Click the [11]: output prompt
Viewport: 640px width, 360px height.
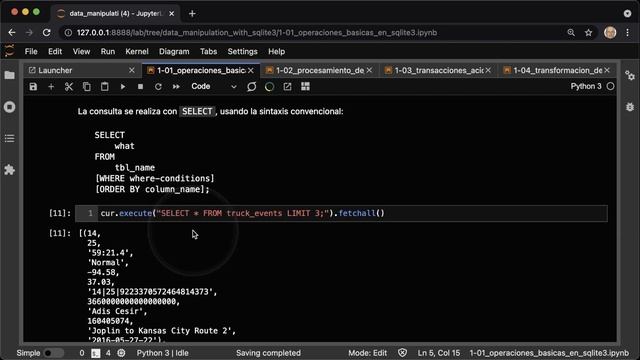pos(60,233)
